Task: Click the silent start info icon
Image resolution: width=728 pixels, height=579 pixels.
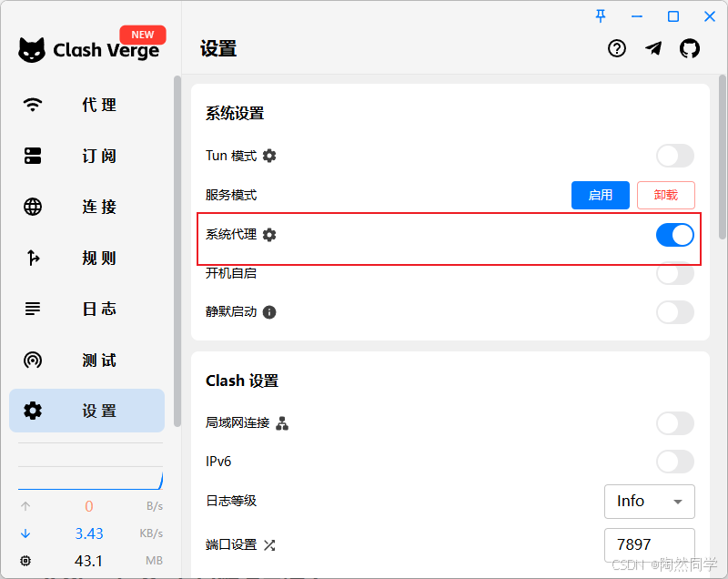Action: pos(269,312)
